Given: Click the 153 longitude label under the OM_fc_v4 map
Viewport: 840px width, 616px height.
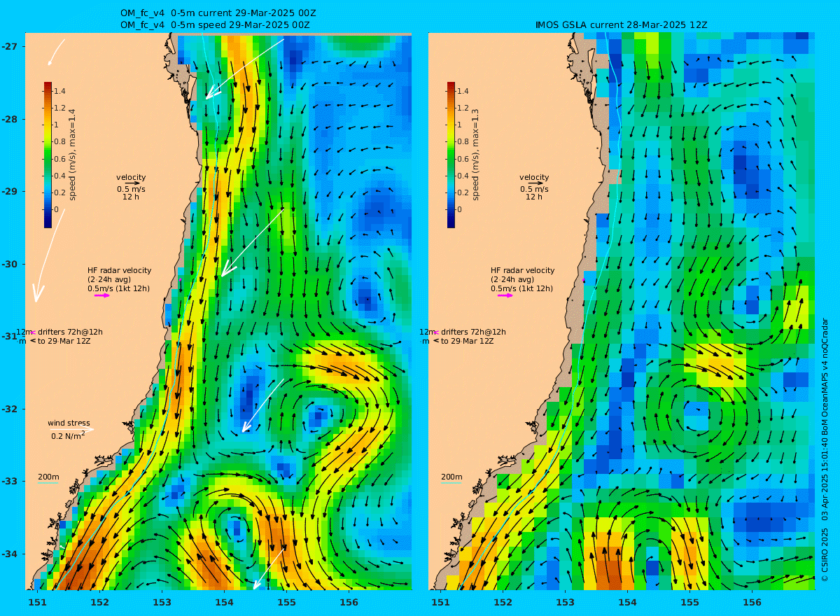Looking at the screenshot, I should point(162,602).
